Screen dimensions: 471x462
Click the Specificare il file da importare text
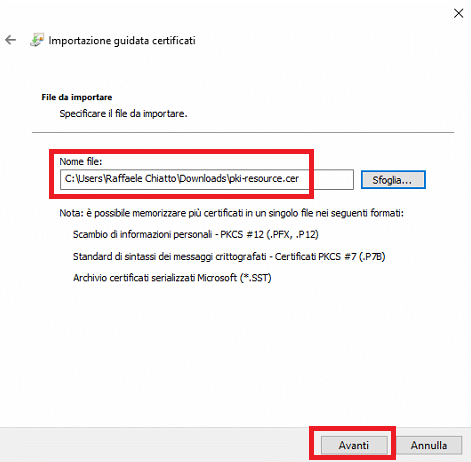[x=123, y=114]
